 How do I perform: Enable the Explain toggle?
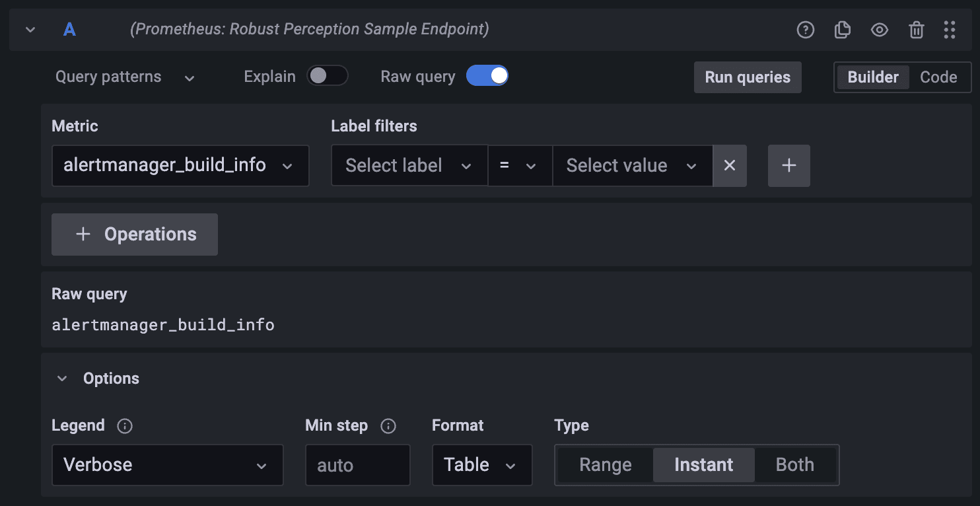click(328, 76)
